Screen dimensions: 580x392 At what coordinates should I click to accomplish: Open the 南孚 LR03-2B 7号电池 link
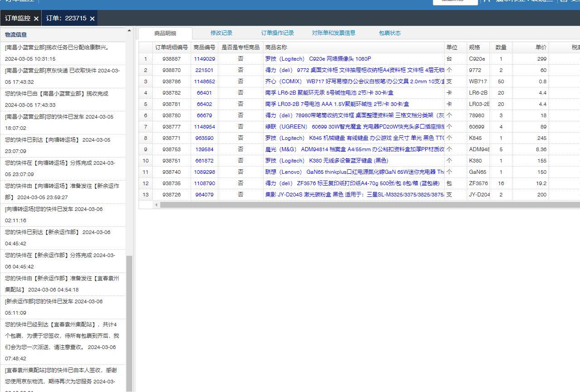(337, 104)
